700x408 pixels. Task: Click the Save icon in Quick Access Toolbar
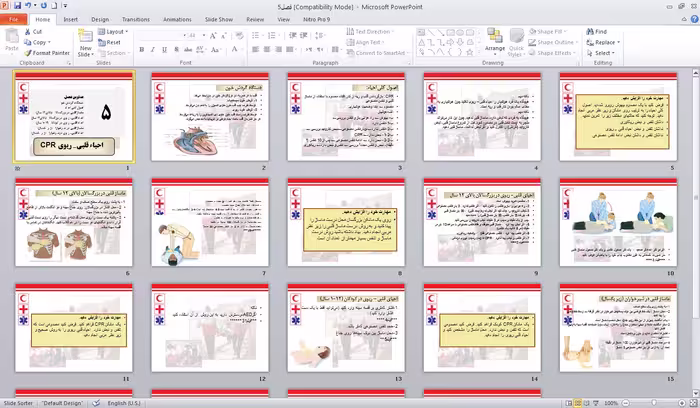pyautogui.click(x=17, y=6)
